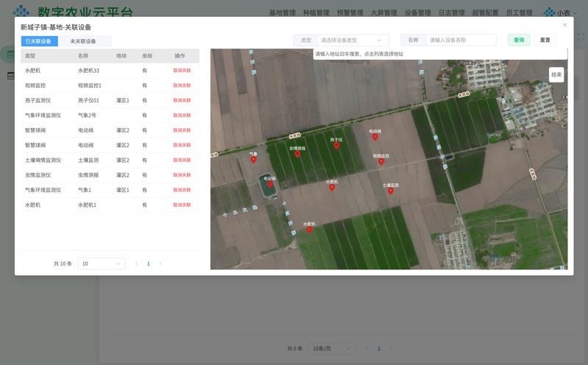This screenshot has width=588, height=365.
Task: Click the 虫情测报 map marker pin
Action: pos(298,154)
